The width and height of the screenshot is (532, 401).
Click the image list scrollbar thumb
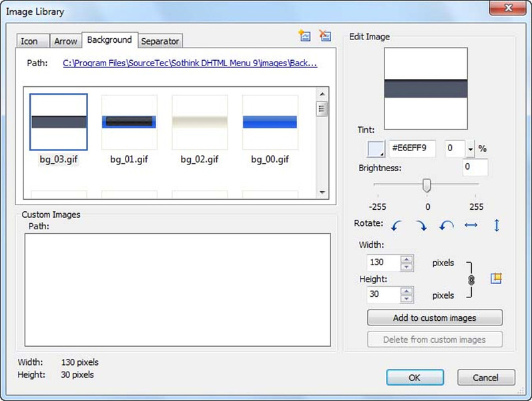pyautogui.click(x=322, y=109)
